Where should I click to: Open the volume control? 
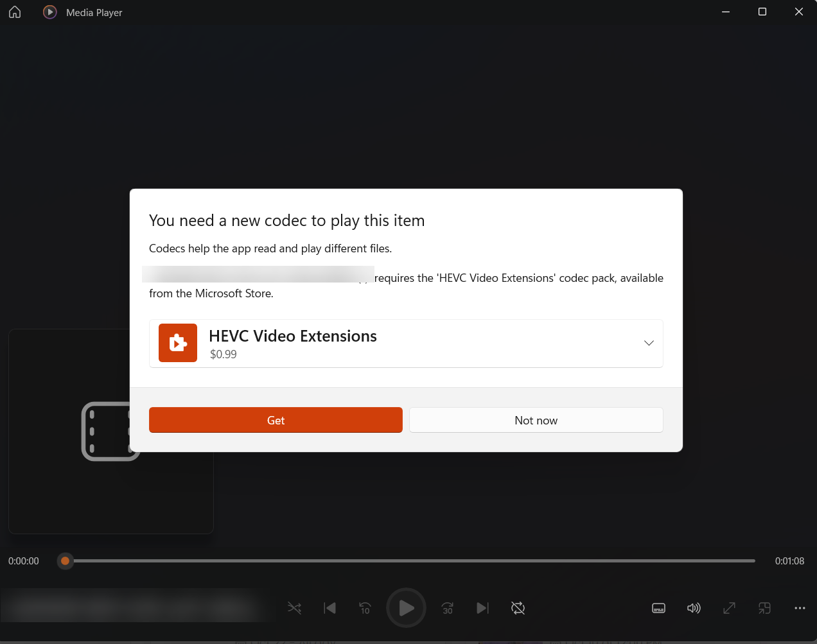(694, 608)
